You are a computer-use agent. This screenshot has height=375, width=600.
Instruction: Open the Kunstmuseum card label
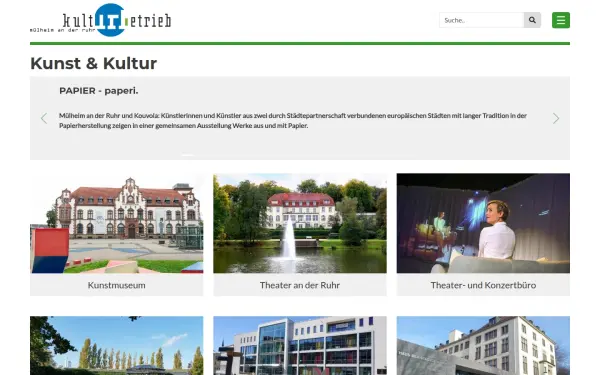(116, 285)
